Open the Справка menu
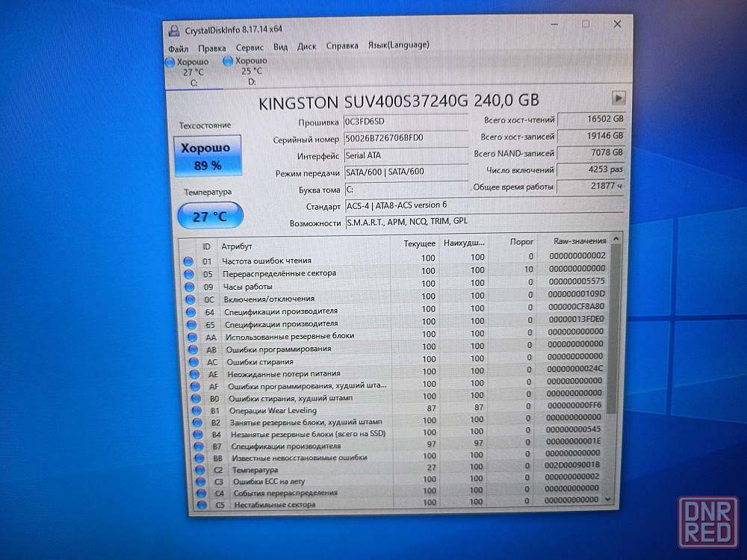Image resolution: width=747 pixels, height=560 pixels. pos(342,46)
